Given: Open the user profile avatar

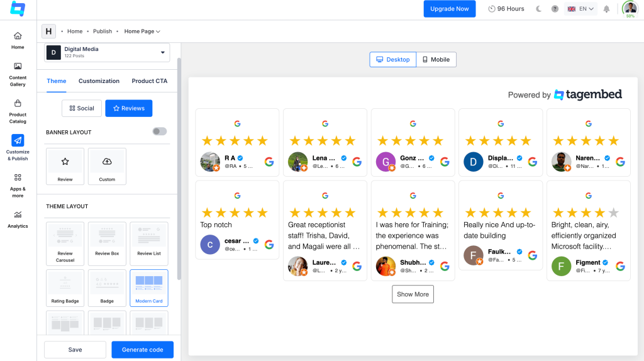Looking at the screenshot, I should 630,9.
